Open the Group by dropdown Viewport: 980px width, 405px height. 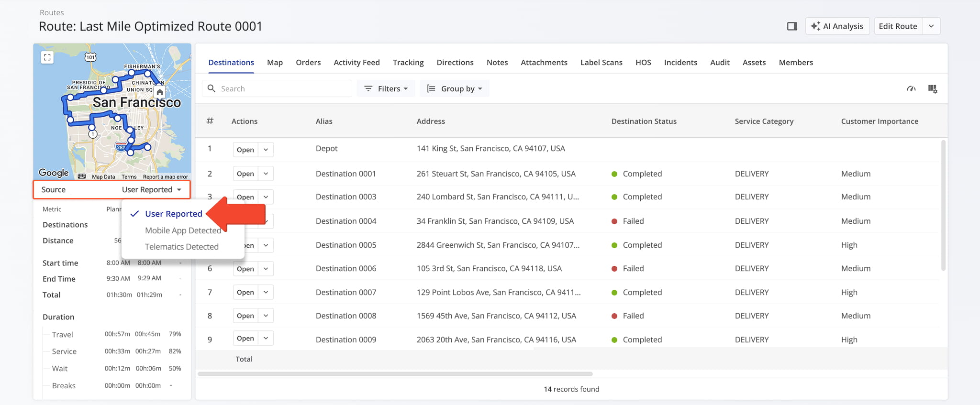coord(455,88)
